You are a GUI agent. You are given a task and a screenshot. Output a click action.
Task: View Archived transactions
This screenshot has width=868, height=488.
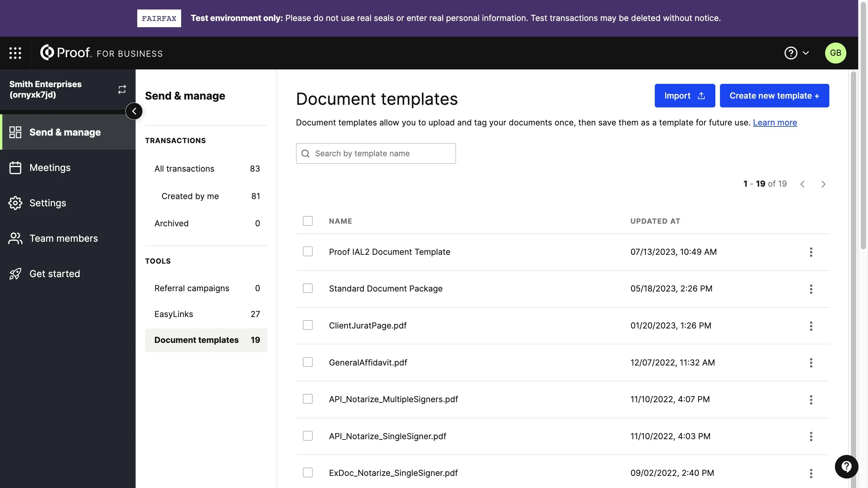coord(206,223)
